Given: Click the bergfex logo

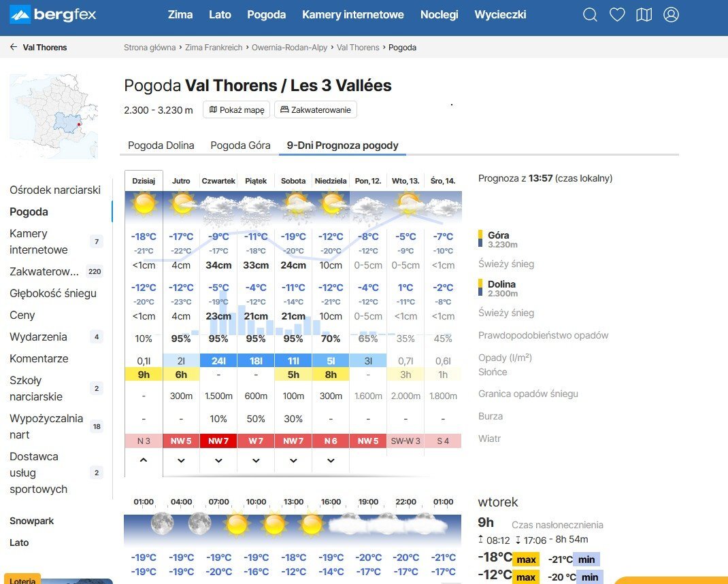Looking at the screenshot, I should click(x=53, y=14).
